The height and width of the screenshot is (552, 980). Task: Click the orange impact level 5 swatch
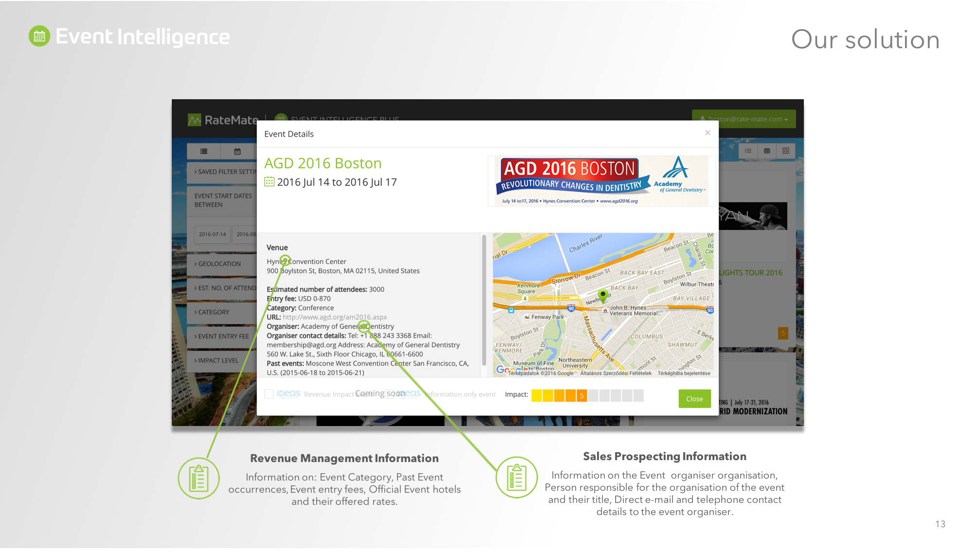[x=581, y=395]
